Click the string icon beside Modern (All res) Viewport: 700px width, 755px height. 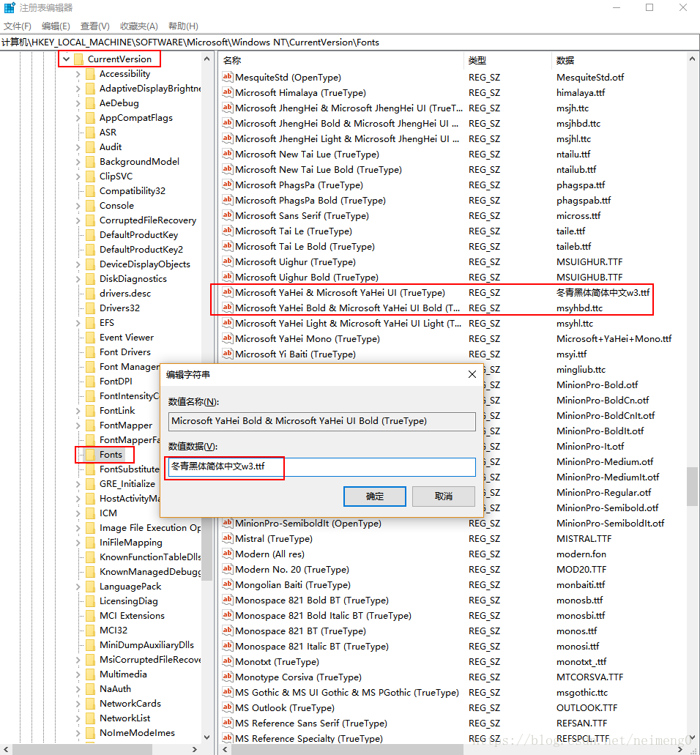pos(227,554)
